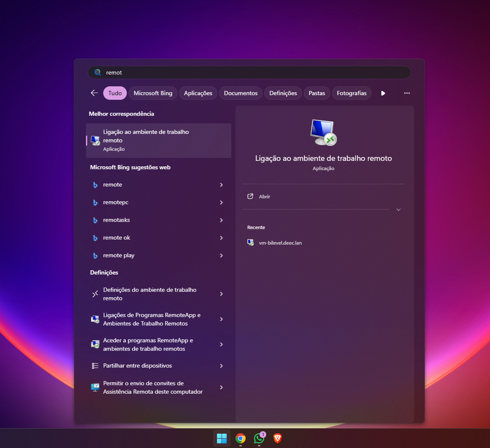Select the Tudo filter tab
Image resolution: width=490 pixels, height=448 pixels.
pyautogui.click(x=115, y=93)
